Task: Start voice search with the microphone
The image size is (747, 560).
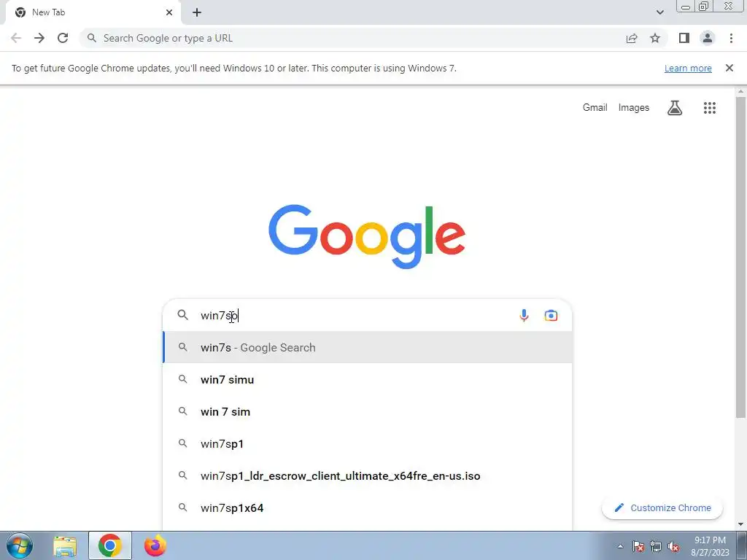Action: pyautogui.click(x=524, y=315)
